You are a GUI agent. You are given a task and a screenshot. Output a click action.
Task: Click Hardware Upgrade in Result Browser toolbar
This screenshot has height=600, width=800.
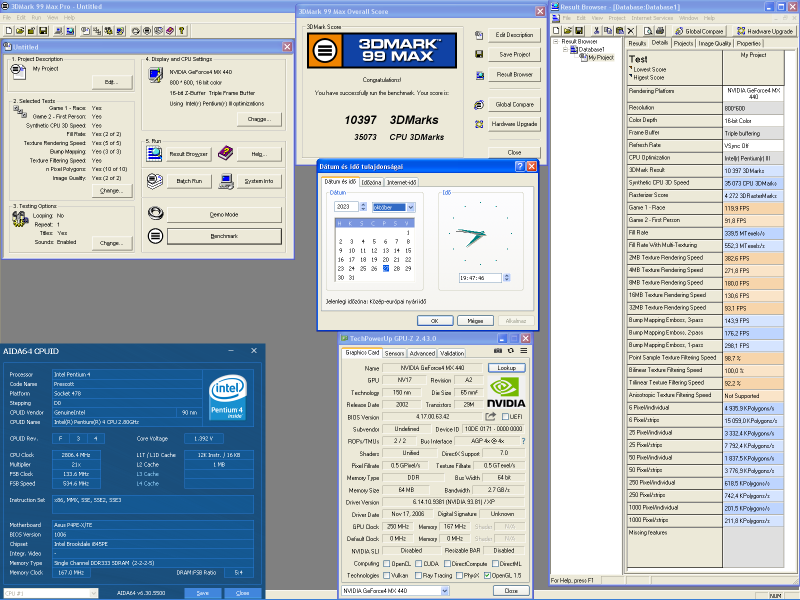pyautogui.click(x=765, y=31)
